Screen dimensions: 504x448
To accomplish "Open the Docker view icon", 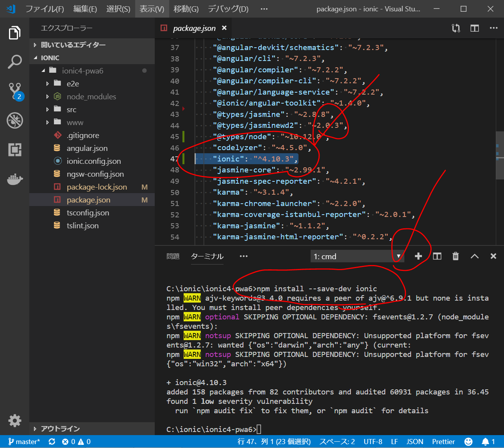I will pyautogui.click(x=14, y=179).
